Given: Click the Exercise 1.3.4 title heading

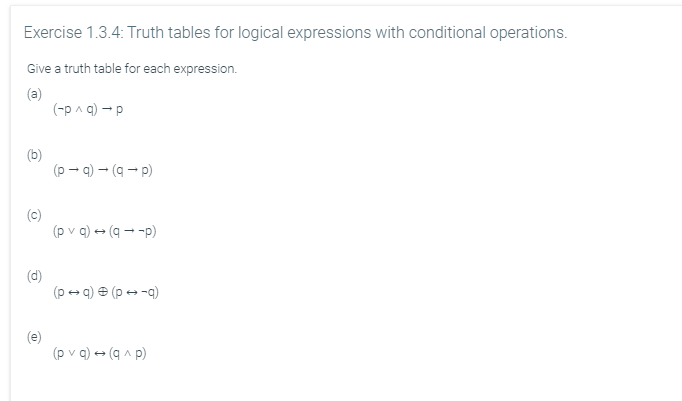Looking at the screenshot, I should click(295, 33).
